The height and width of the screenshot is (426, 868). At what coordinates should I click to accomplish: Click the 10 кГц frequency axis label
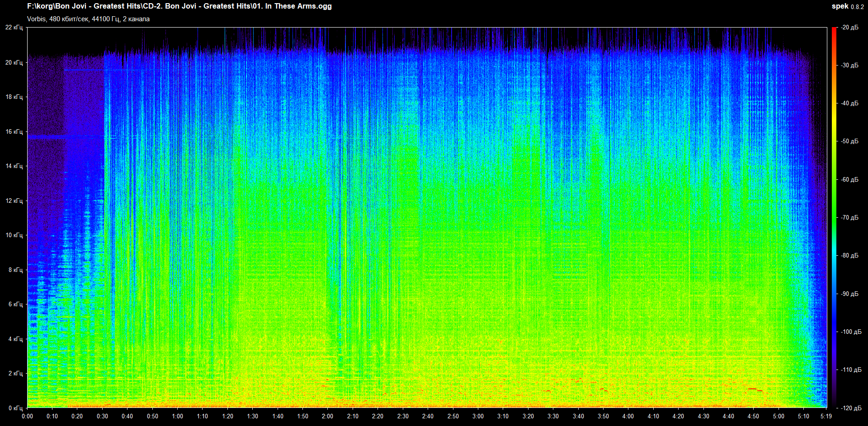(14, 235)
